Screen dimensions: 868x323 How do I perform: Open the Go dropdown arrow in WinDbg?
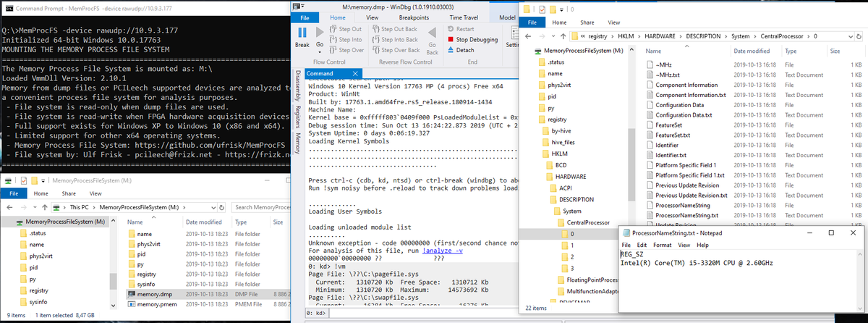coord(319,51)
